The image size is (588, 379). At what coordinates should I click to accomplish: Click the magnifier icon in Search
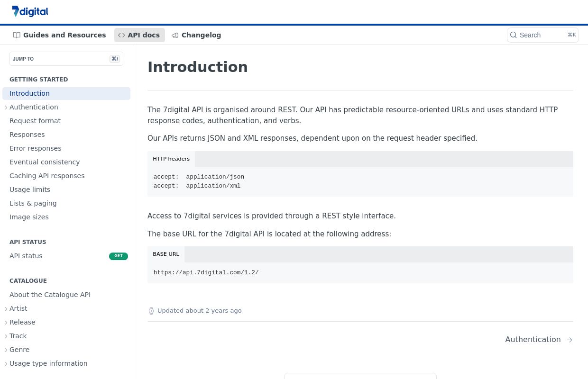(514, 35)
